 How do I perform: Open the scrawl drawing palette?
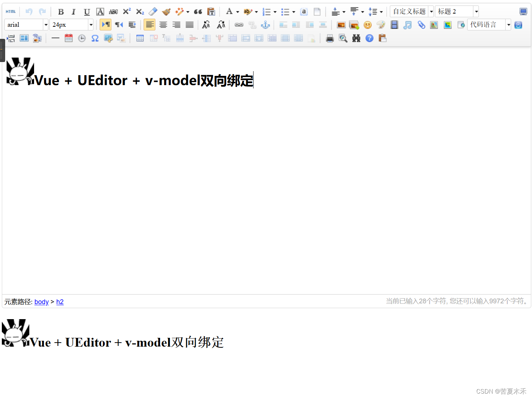[x=381, y=25]
